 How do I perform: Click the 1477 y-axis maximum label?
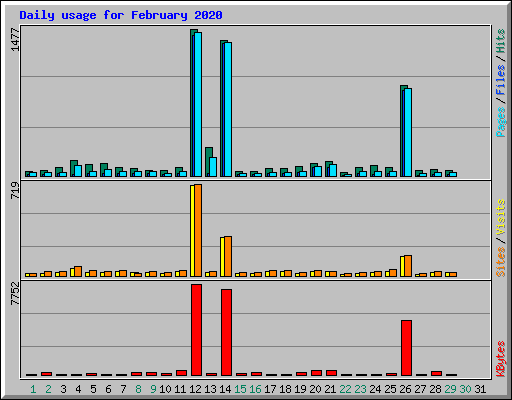pos(15,40)
